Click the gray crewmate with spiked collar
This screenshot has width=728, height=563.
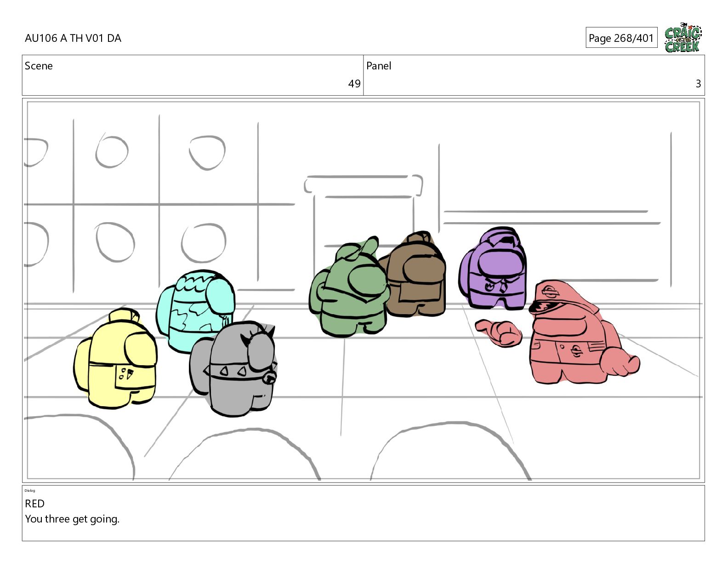click(233, 369)
